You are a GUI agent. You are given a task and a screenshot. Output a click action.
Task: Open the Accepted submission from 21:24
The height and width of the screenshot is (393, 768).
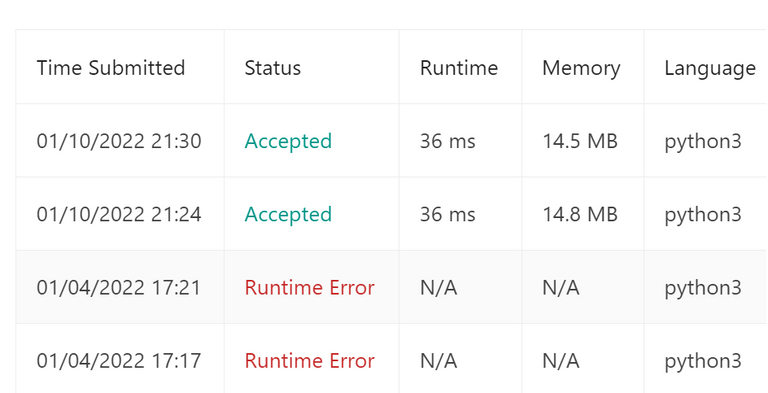point(288,214)
